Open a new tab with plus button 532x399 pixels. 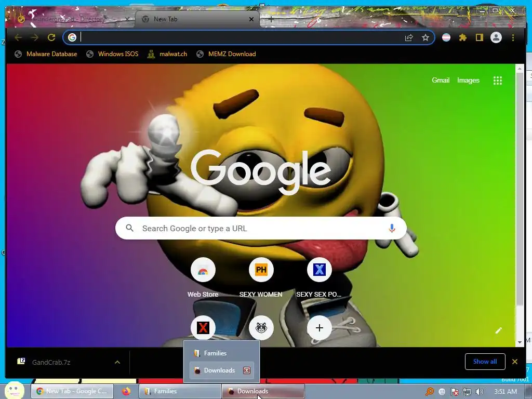point(271,19)
